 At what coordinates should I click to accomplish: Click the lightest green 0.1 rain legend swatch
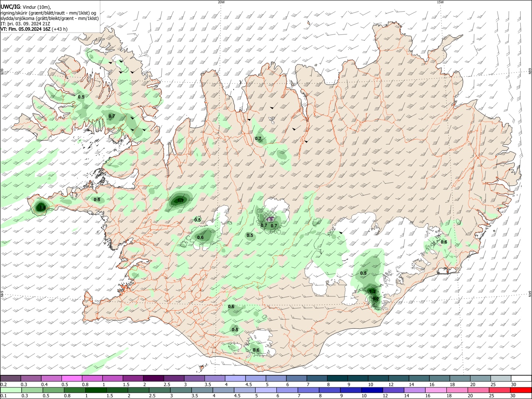(11, 390)
